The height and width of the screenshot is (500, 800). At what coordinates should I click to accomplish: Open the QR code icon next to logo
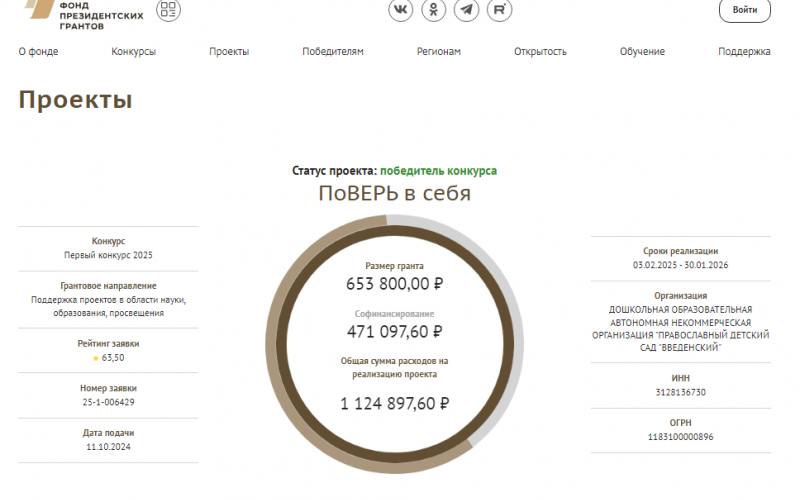tap(168, 9)
